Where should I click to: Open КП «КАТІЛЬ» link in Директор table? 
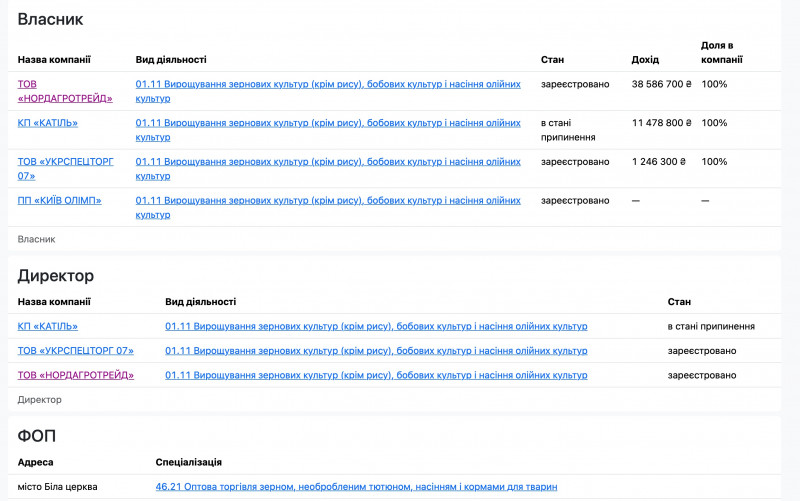(x=47, y=326)
